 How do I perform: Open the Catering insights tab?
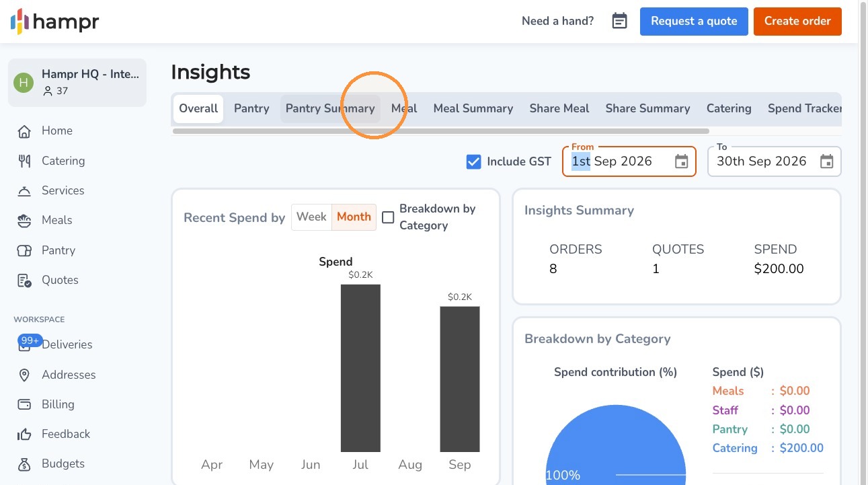point(729,108)
